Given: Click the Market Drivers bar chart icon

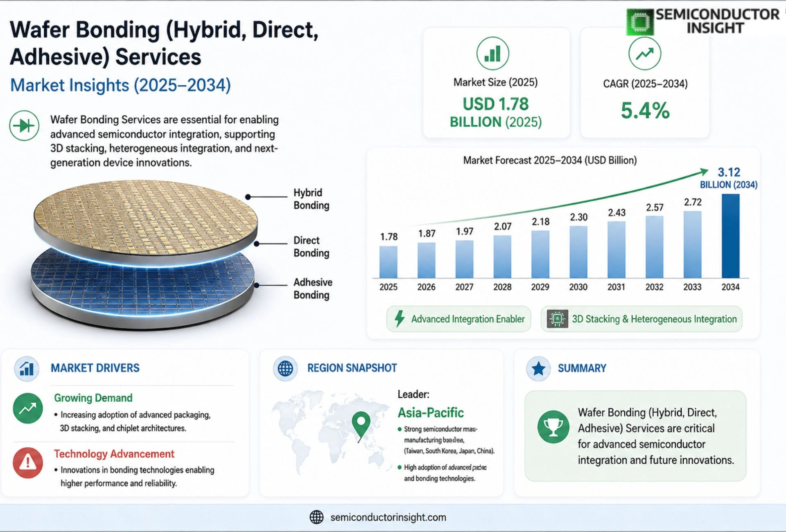Looking at the screenshot, I should pyautogui.click(x=27, y=368).
